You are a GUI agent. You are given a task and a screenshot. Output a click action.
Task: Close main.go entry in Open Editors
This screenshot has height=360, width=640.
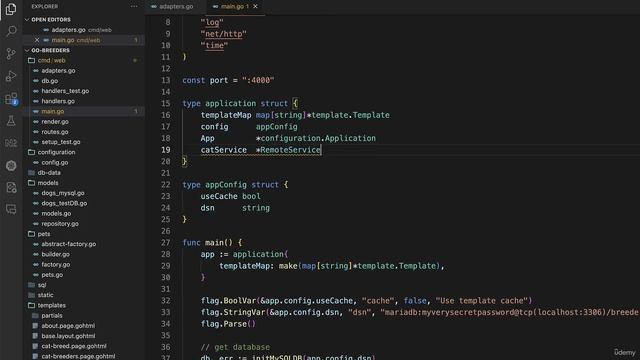pos(37,40)
